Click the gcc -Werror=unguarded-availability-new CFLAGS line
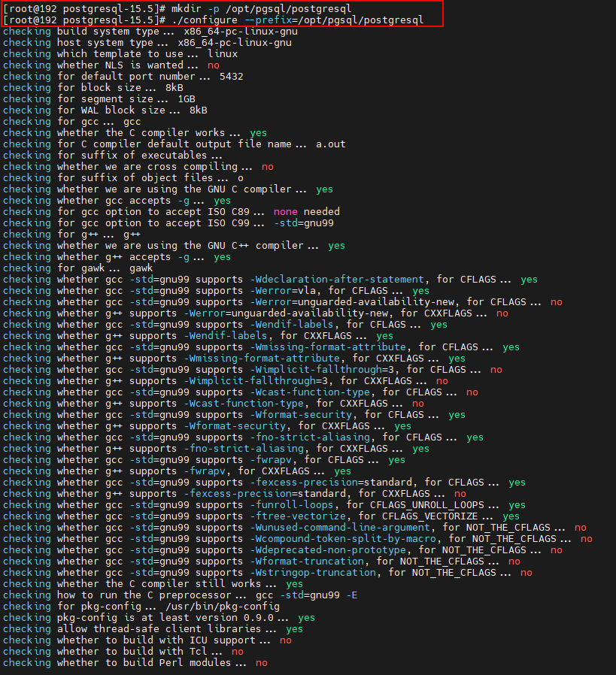This screenshot has width=616, height=675. 283,301
